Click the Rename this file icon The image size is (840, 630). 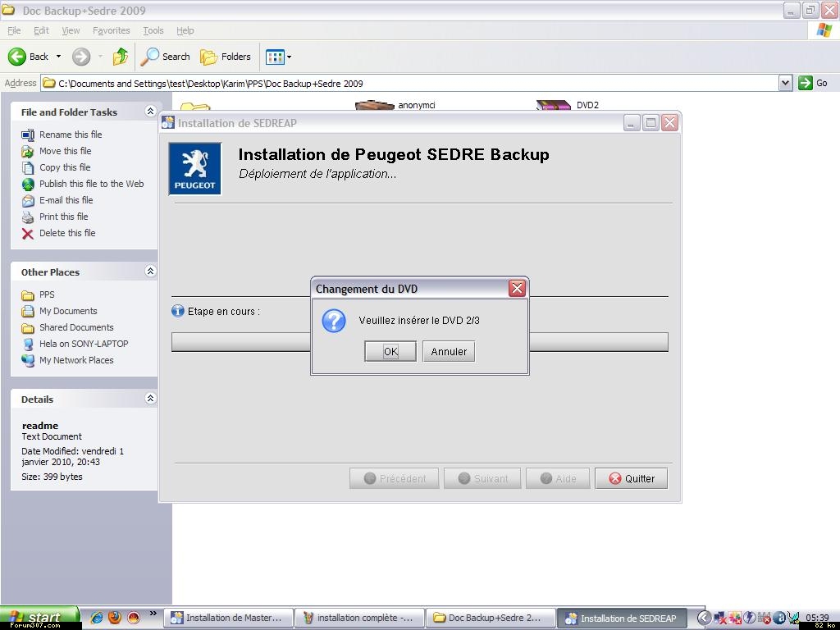pyautogui.click(x=28, y=135)
